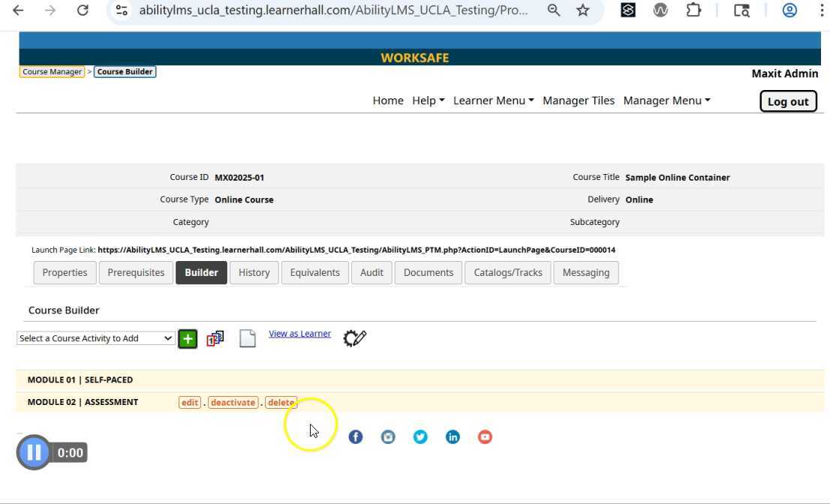830x504 pixels.
Task: Click the blank page document icon
Action: coord(248,339)
